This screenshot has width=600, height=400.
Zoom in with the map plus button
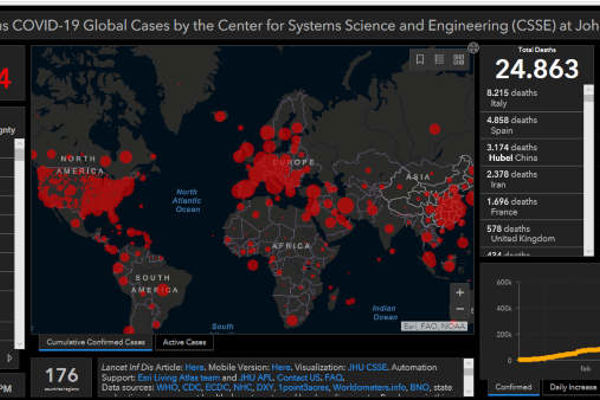[460, 293]
